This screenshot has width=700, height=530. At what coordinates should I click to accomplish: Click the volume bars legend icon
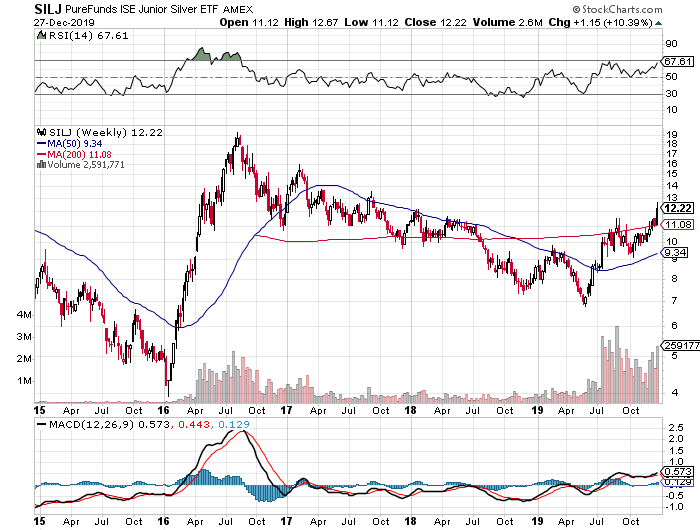pos(42,164)
